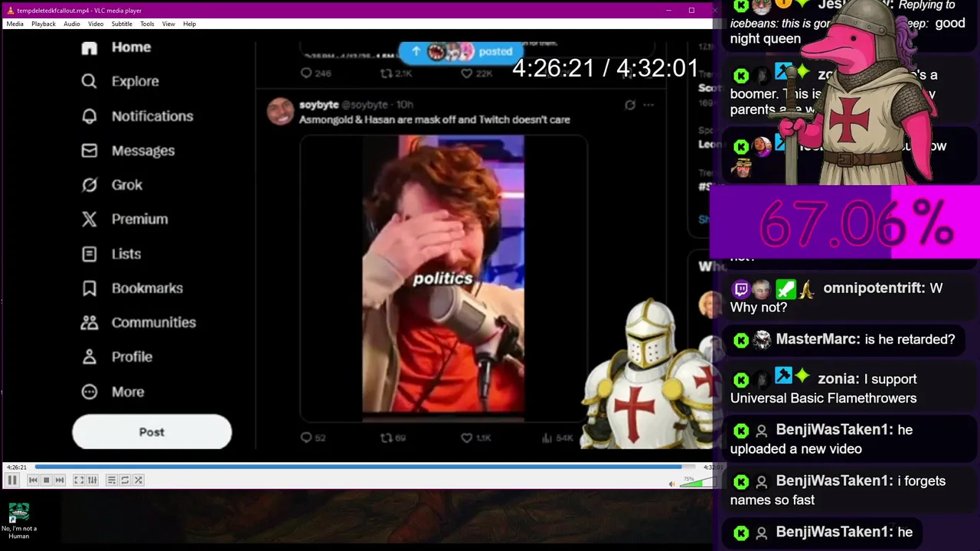Toggle VLC fullscreen mode
This screenshot has height=551, width=980.
pos(79,480)
